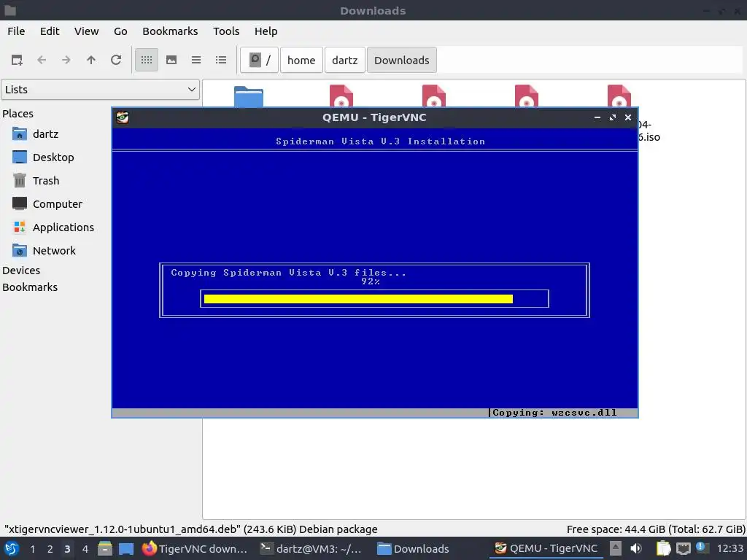
Task: Click the dartz home folder icon
Action: 20,134
